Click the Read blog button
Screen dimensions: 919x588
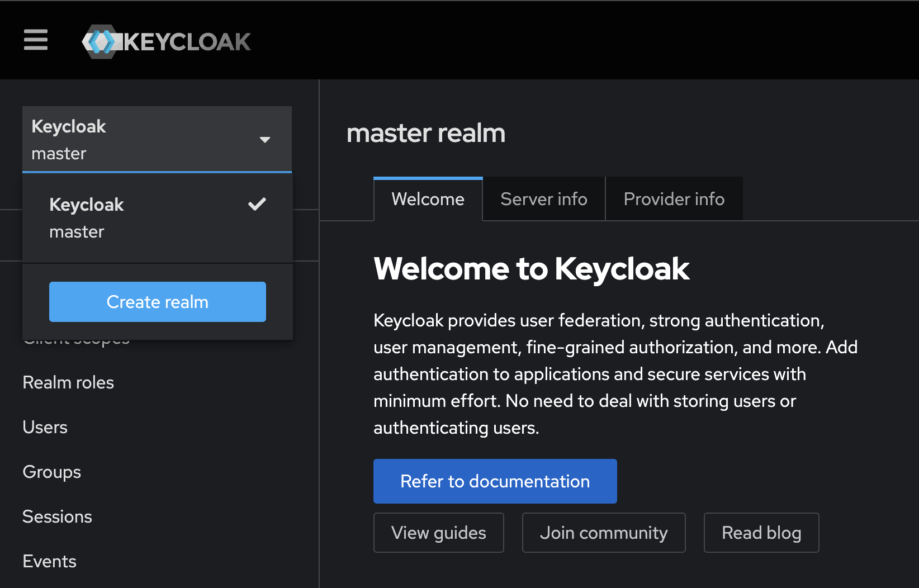[x=761, y=533]
